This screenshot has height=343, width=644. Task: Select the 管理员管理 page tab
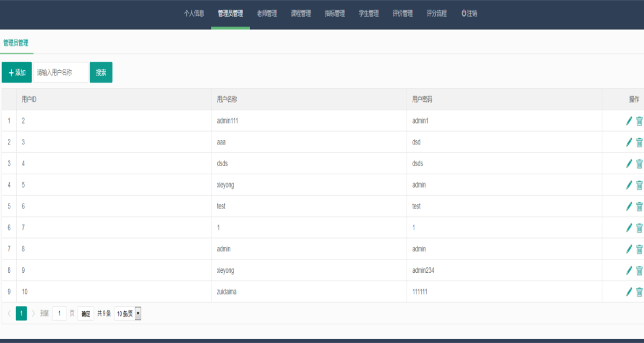tap(16, 43)
